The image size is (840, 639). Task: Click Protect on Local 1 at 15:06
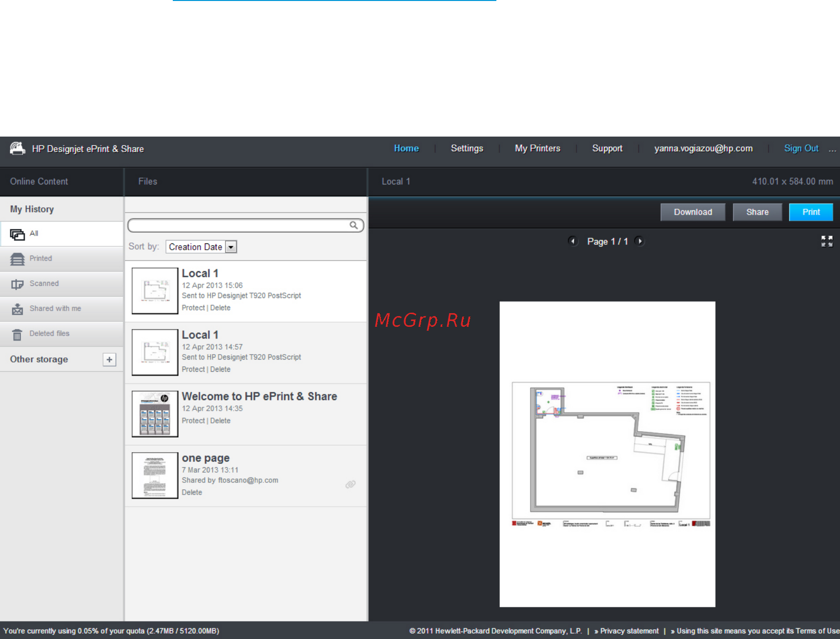coord(193,308)
